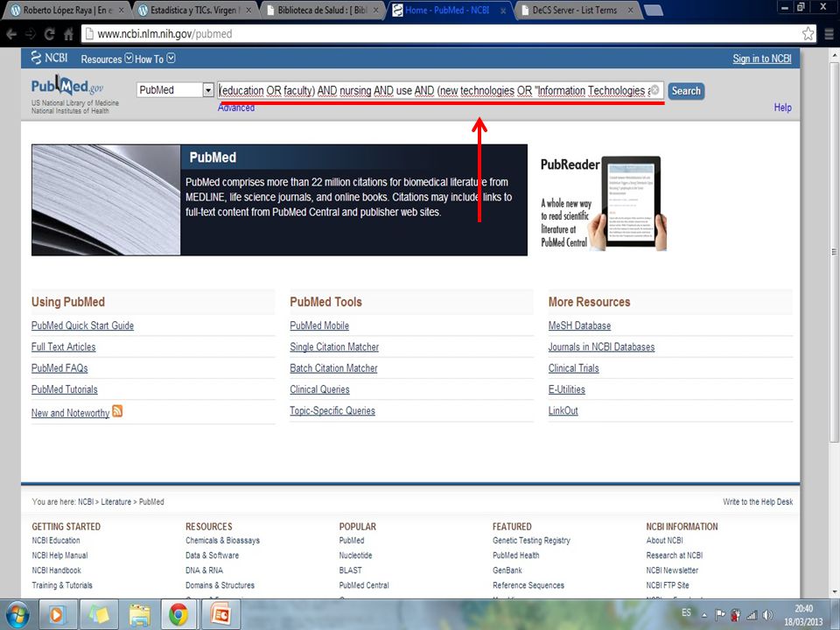840x630 pixels.
Task: Open the browser home page icon
Action: 68,34
